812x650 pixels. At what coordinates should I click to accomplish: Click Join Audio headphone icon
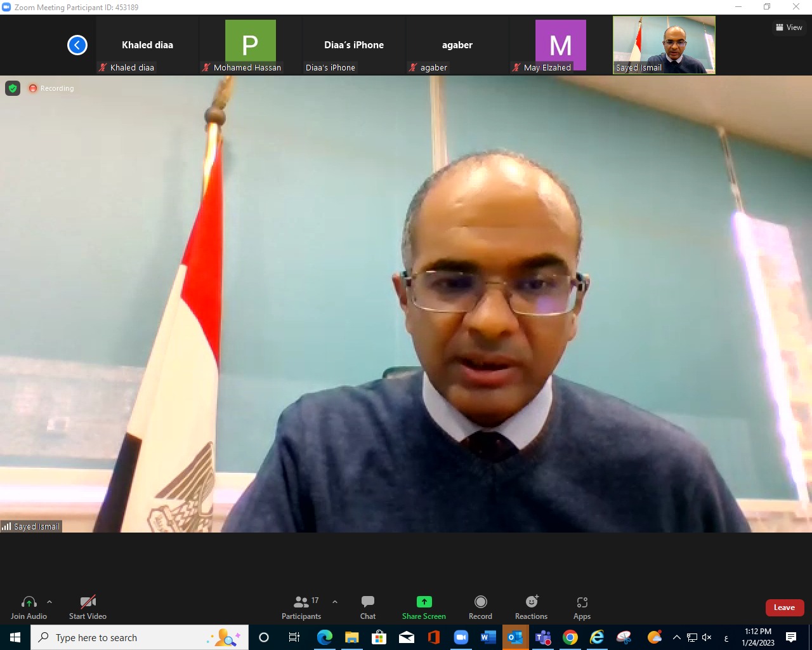click(x=29, y=602)
